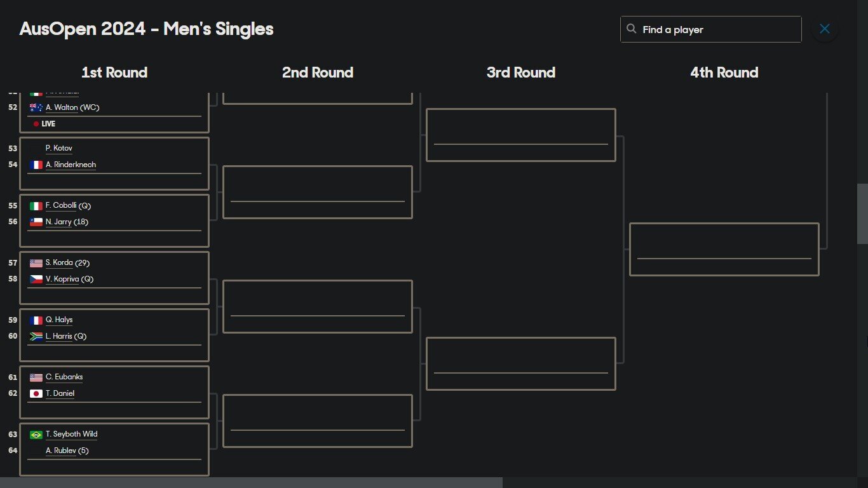Open A. Rublev (5) player link

[x=67, y=451]
